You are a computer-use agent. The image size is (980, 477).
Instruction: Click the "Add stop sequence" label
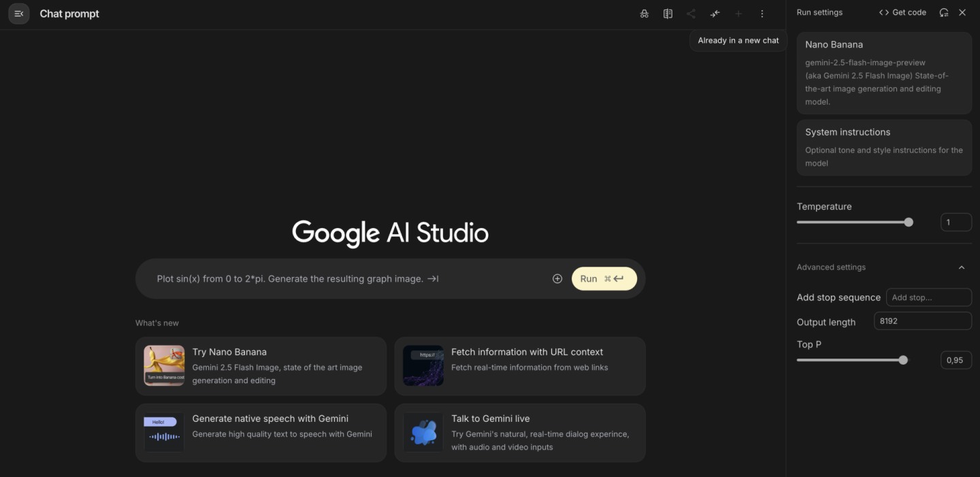click(838, 297)
